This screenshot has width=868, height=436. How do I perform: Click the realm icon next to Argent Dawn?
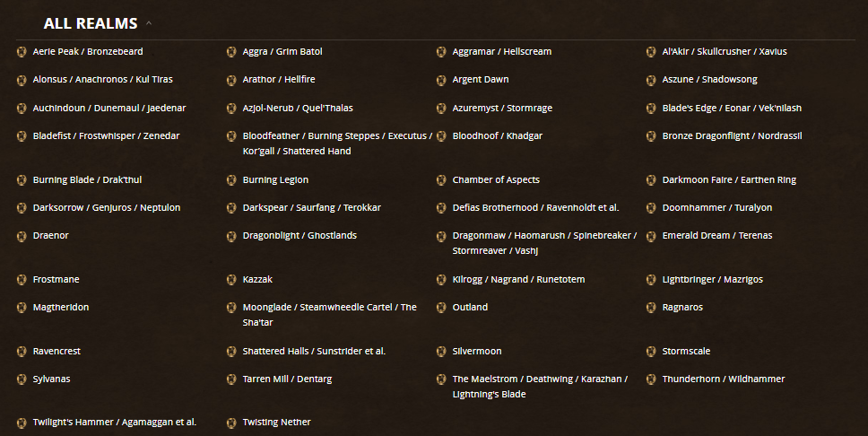click(x=441, y=81)
